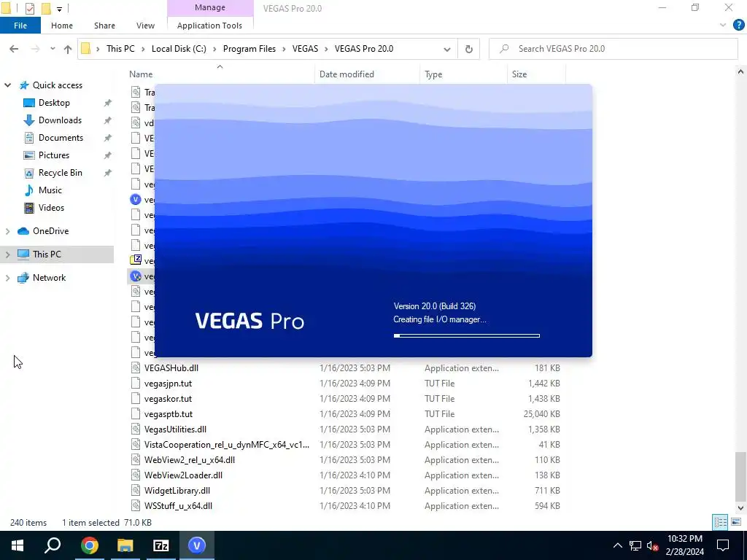Click the file list vertical scrollbar thumb
This screenshot has width=747, height=560.
coord(740,476)
